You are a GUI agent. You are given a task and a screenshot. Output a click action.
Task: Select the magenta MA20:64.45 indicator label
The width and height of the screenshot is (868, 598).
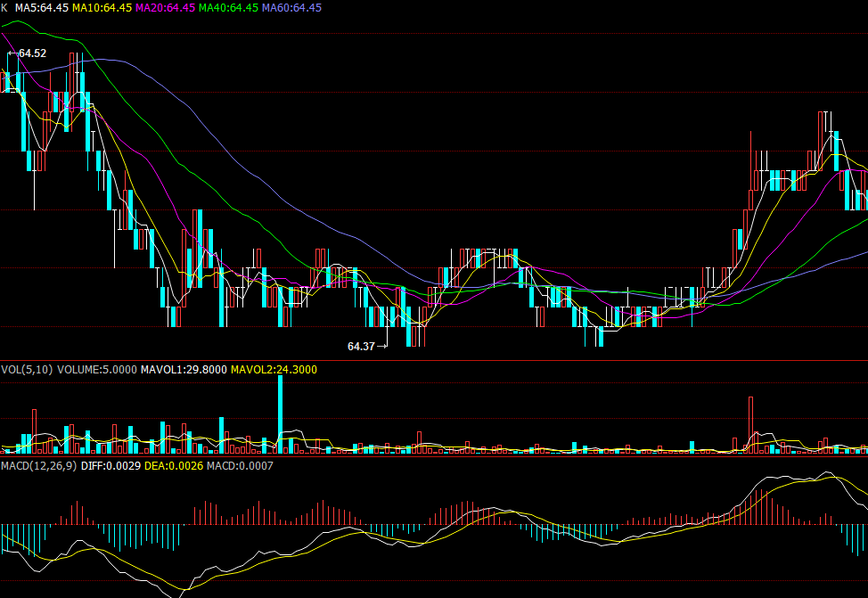[x=165, y=8]
